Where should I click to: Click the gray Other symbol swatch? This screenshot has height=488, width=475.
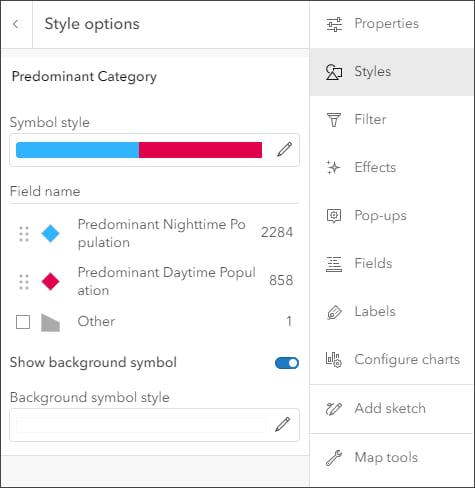(50, 322)
